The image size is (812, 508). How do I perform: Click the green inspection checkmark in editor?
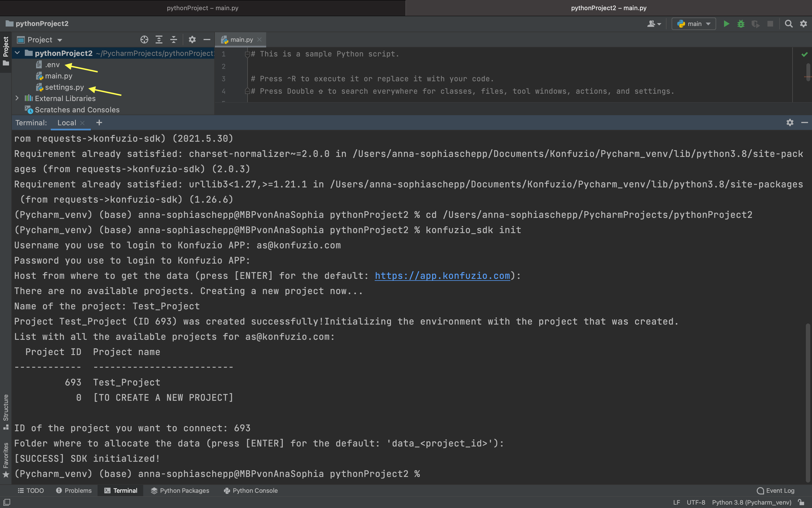point(805,54)
